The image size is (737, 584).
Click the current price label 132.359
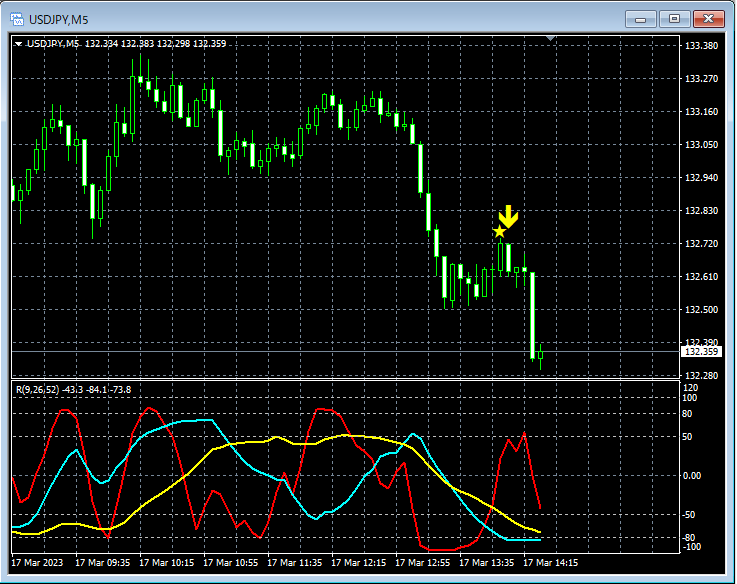[701, 352]
